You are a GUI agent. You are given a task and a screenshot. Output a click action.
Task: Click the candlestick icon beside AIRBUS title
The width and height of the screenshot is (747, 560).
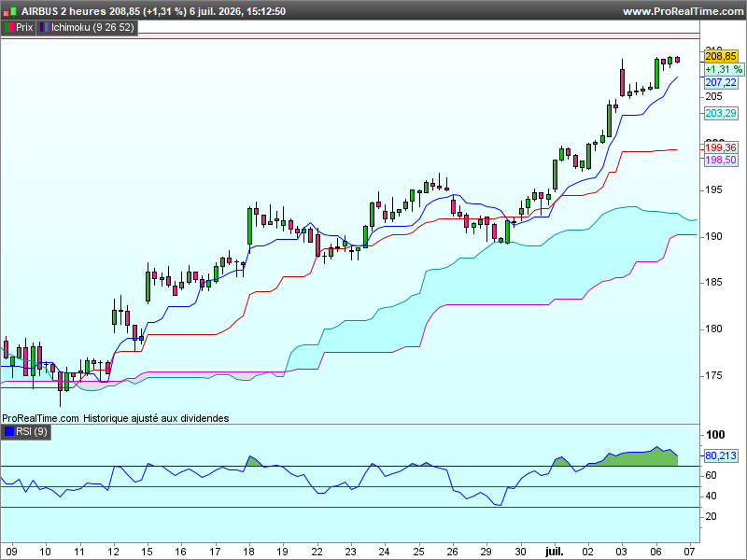(10, 11)
